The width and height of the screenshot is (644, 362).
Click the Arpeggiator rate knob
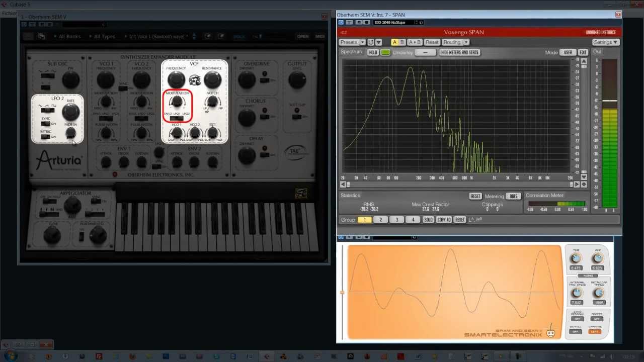(x=72, y=205)
